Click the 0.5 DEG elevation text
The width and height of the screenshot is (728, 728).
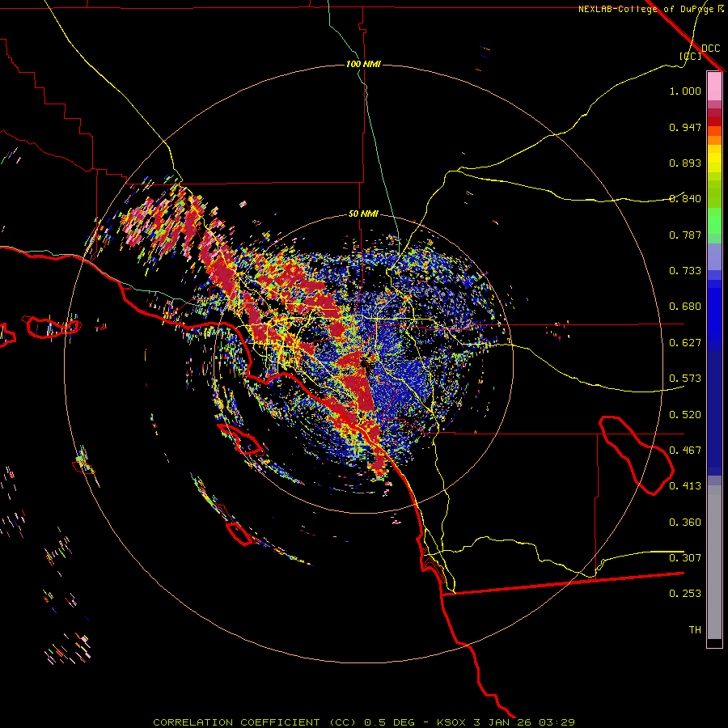[x=389, y=722]
